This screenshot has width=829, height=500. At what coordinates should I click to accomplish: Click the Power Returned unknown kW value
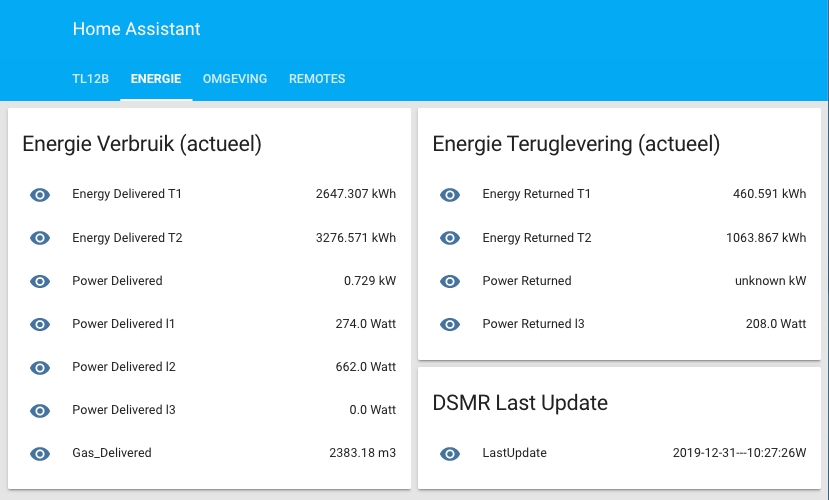(x=770, y=281)
